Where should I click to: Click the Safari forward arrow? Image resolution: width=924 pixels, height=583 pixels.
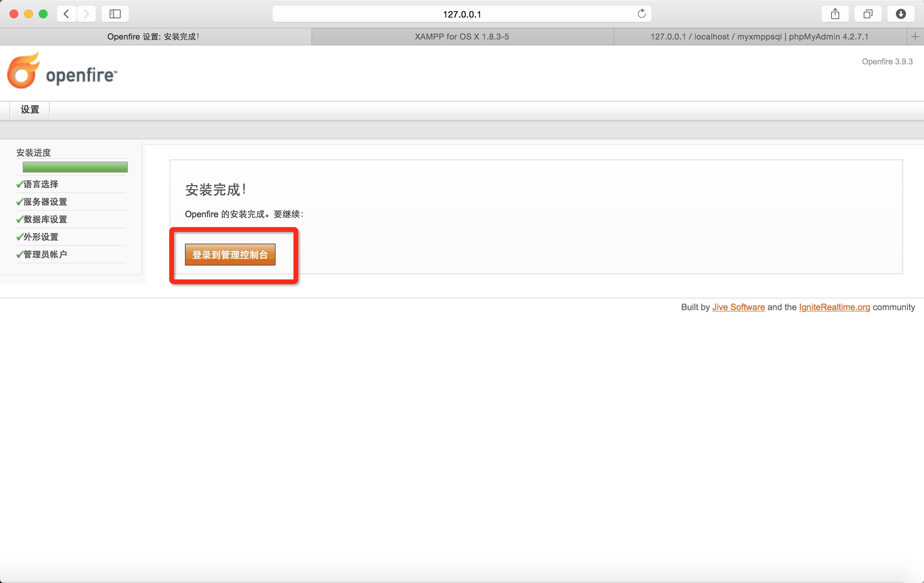pyautogui.click(x=86, y=14)
